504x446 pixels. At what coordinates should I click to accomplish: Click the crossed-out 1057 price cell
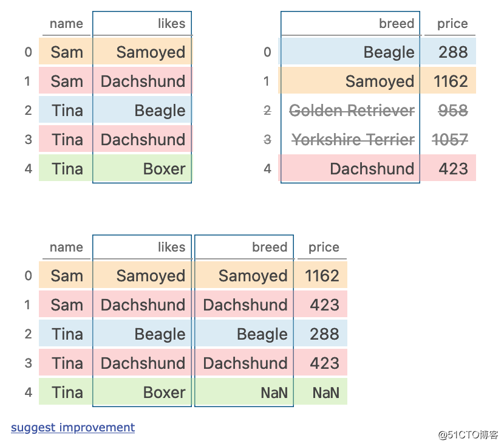tap(451, 140)
